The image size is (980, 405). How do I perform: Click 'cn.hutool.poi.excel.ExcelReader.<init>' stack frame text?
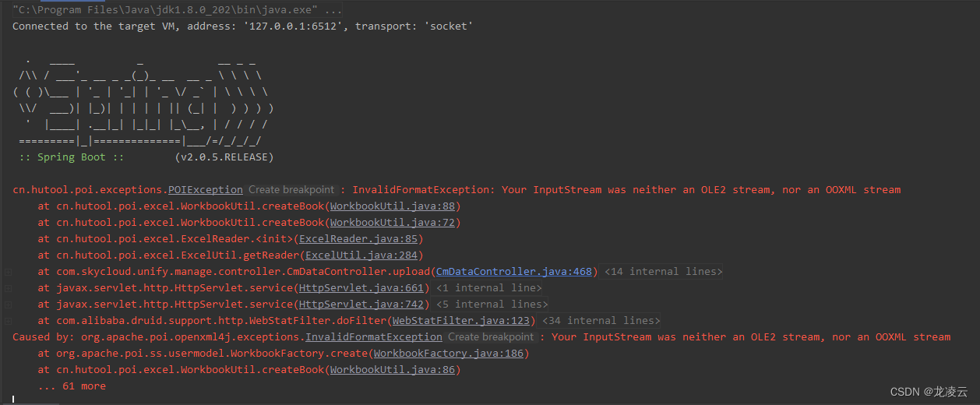174,239
